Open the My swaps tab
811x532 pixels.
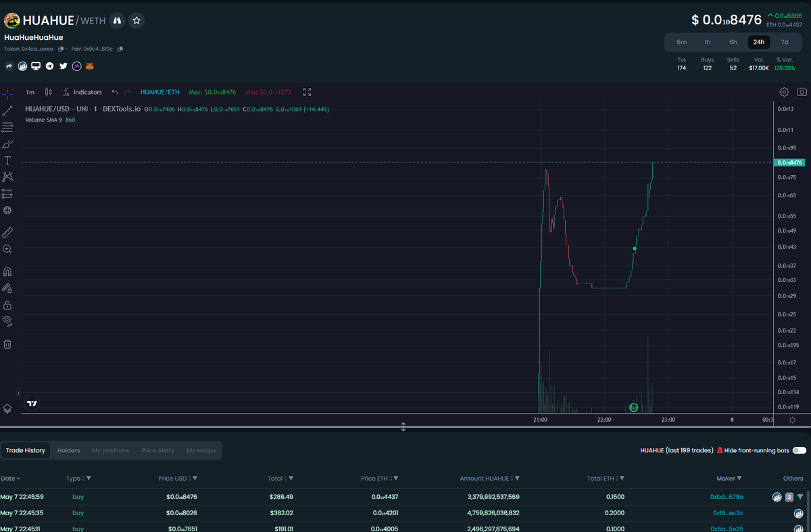click(201, 450)
